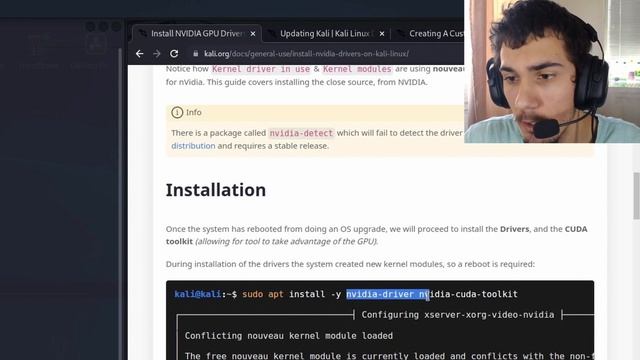This screenshot has height=360, width=640.
Task: Click the 'Kernel modules' code text
Action: click(x=357, y=69)
